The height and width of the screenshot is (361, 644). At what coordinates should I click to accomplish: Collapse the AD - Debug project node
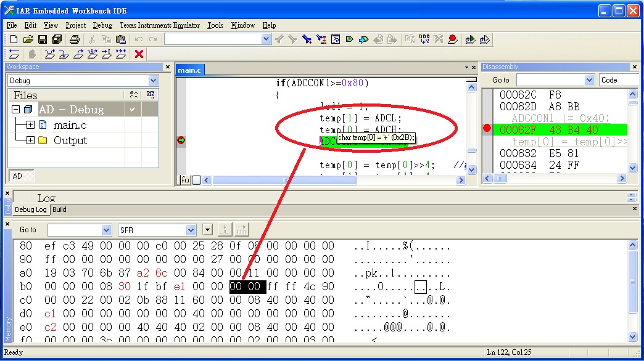point(15,110)
